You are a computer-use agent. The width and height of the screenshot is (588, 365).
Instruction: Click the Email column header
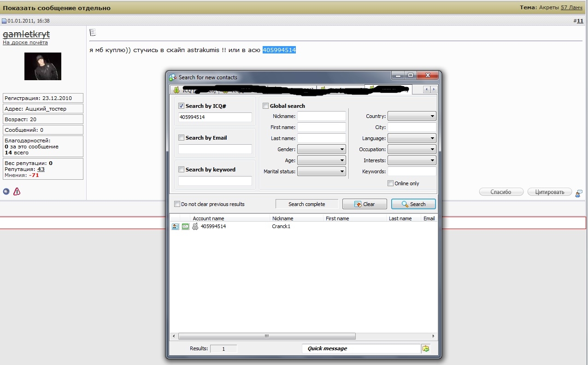coord(429,218)
